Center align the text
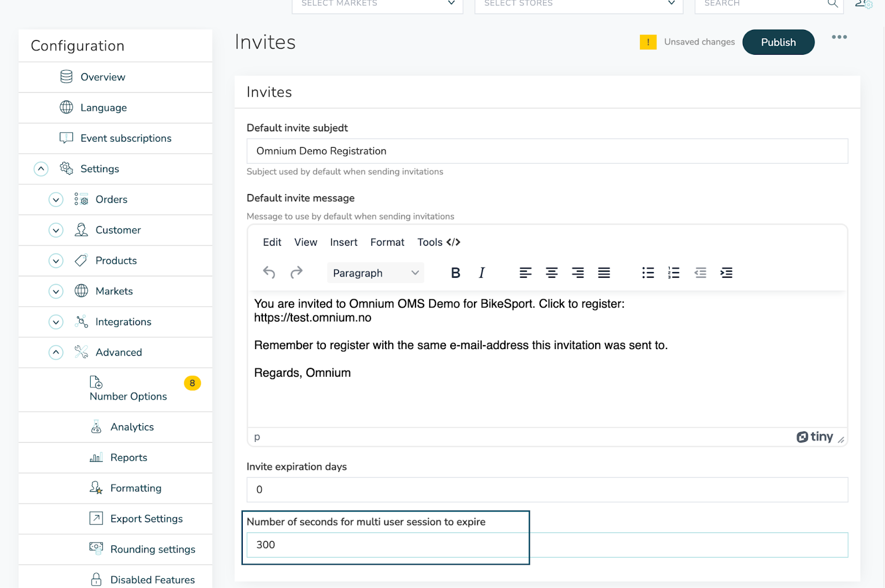 551,273
